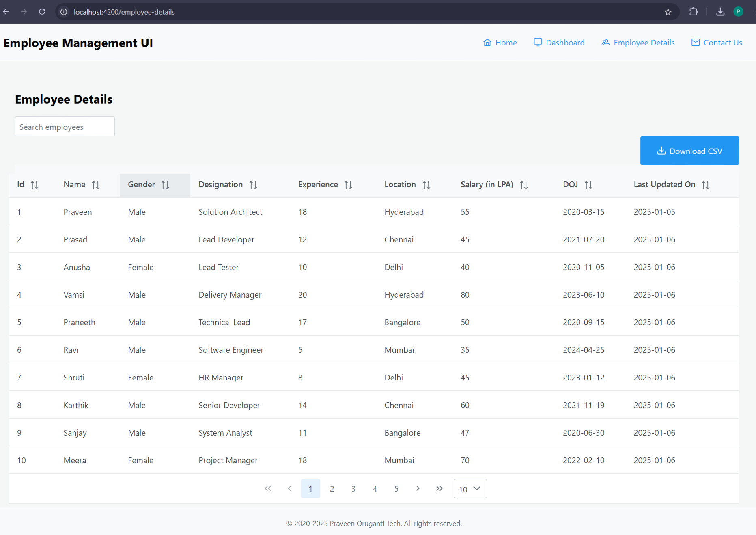Open the browser extensions puzzle icon
The height and width of the screenshot is (535, 756).
(x=694, y=12)
